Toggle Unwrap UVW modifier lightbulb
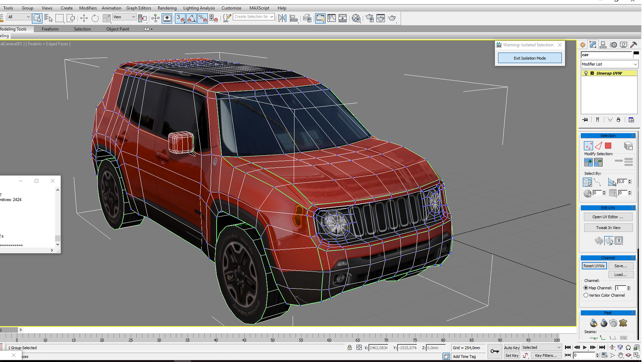This screenshot has height=362, width=644. click(586, 73)
